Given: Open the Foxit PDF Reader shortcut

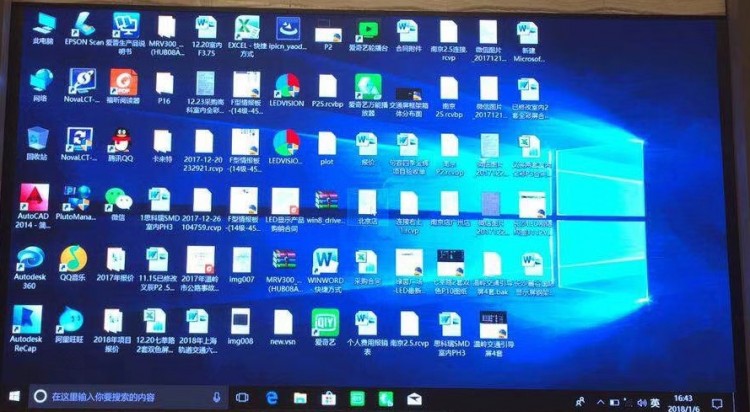Looking at the screenshot, I should click(122, 82).
